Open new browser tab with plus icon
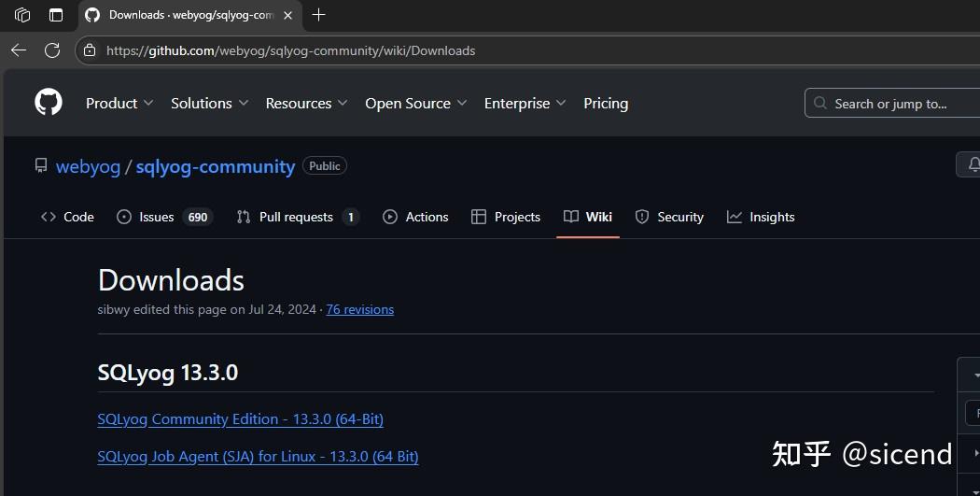This screenshot has height=496, width=980. (319, 15)
